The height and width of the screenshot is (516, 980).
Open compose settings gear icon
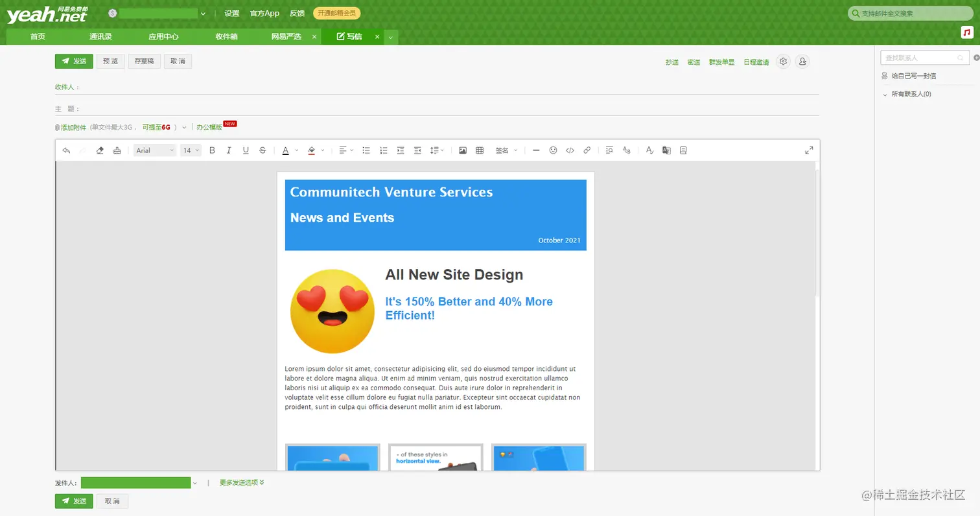click(x=784, y=62)
